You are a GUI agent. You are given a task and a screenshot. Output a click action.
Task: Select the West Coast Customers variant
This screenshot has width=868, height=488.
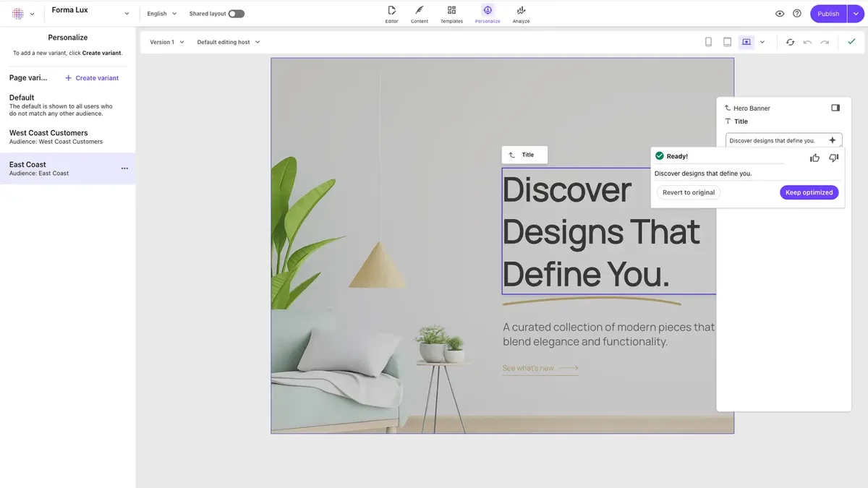click(x=48, y=137)
